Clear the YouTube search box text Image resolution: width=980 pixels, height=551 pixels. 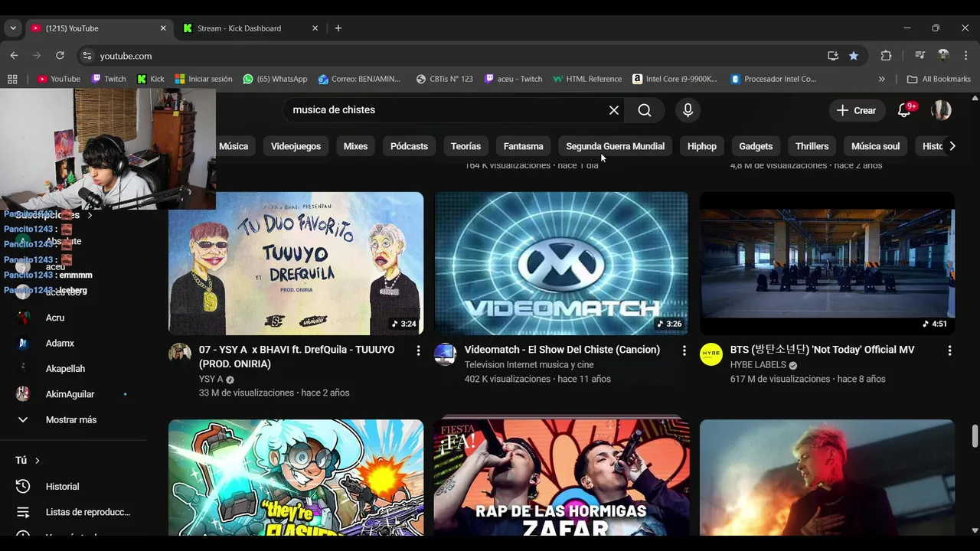coord(614,110)
